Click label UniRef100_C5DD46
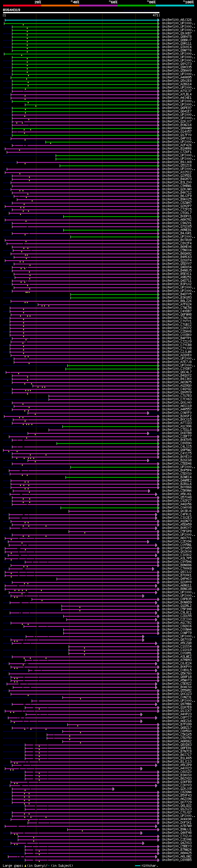The height and width of the screenshot is (868, 197). click(x=176, y=464)
